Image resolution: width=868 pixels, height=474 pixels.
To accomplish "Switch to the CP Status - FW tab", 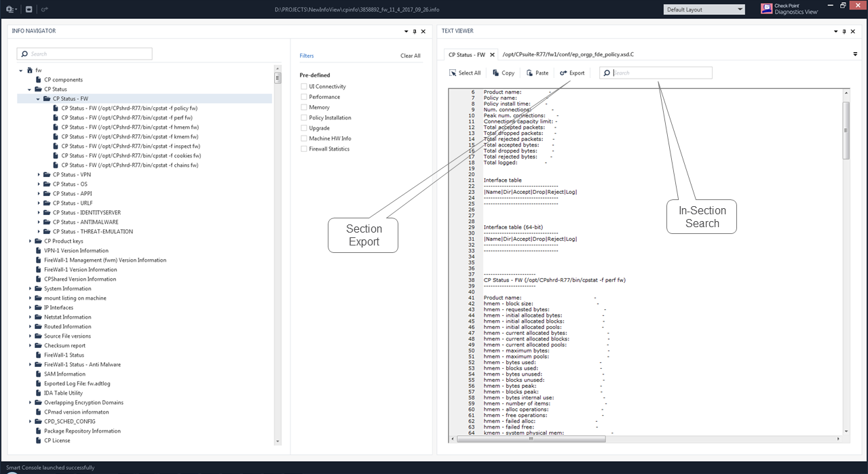I will tap(466, 55).
